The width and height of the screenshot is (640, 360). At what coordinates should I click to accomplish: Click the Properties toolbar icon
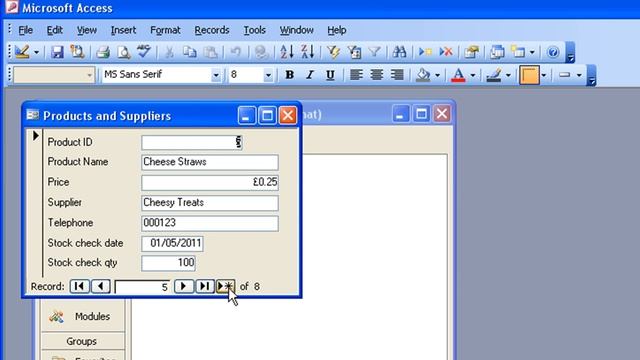471,52
